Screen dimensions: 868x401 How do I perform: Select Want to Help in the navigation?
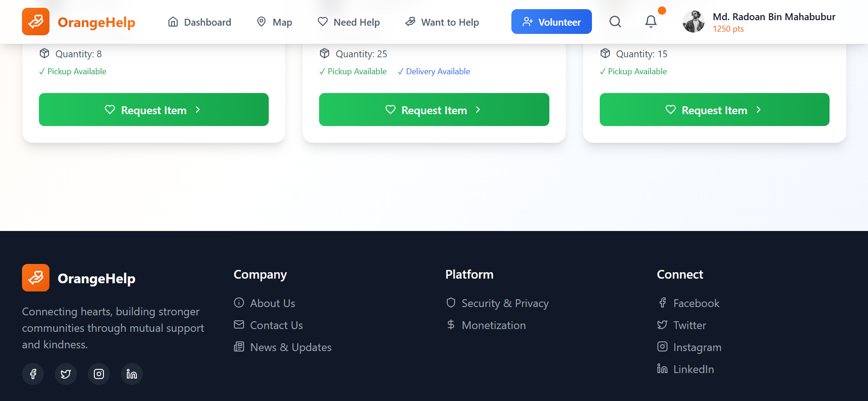442,22
